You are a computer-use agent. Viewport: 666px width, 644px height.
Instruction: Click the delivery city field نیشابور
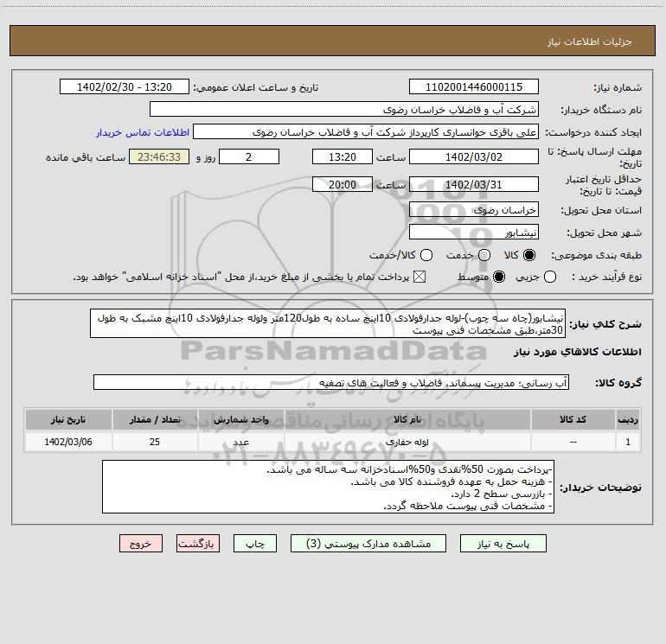click(x=474, y=233)
